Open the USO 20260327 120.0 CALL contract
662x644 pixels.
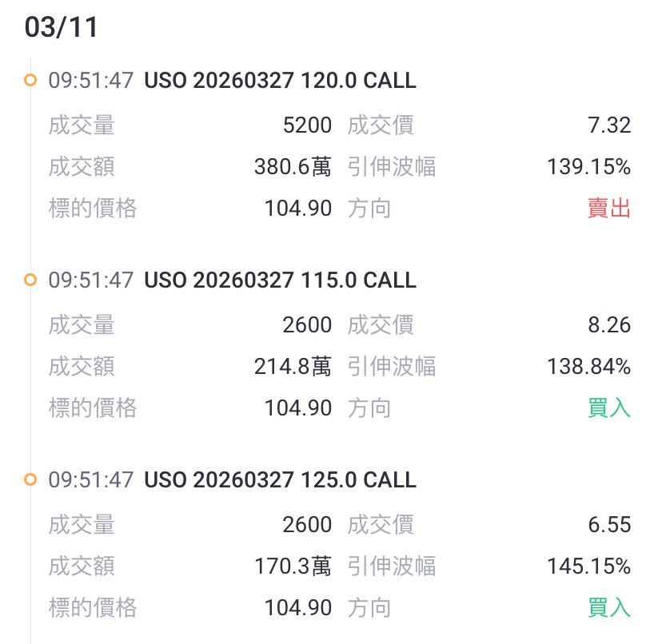[280, 81]
